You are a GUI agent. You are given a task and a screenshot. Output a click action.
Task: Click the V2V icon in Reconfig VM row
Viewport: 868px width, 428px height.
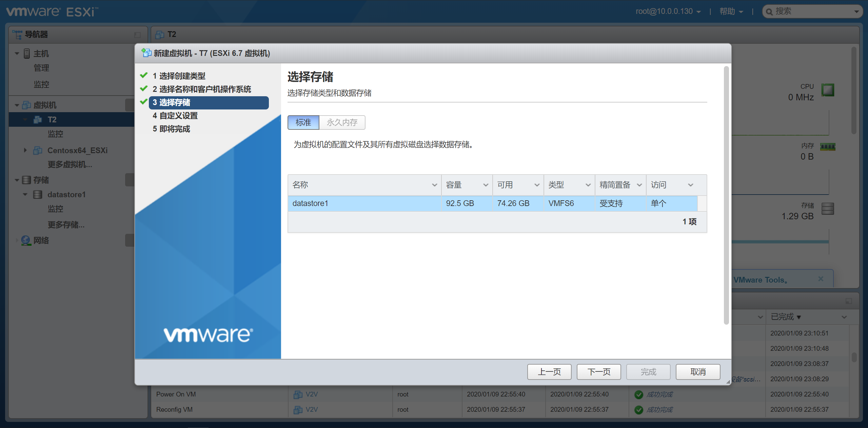tap(298, 410)
